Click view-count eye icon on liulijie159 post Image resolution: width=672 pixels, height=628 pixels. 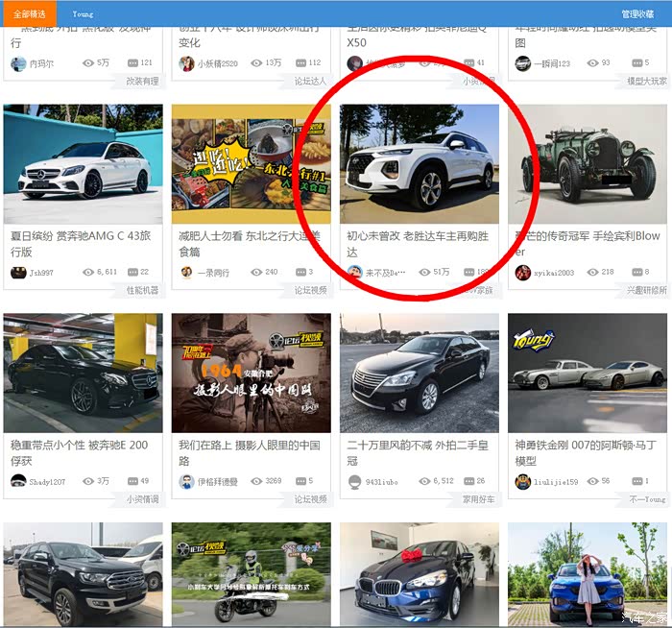coord(592,481)
